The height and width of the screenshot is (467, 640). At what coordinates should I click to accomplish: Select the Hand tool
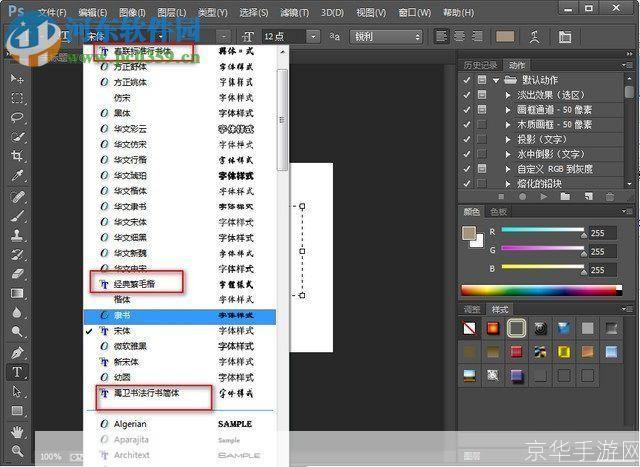coord(17,431)
